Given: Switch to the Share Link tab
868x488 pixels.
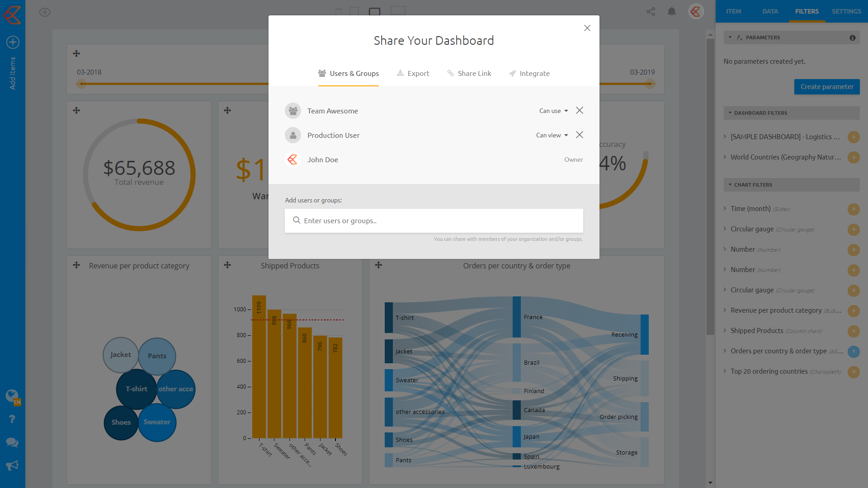Looking at the screenshot, I should [x=469, y=74].
